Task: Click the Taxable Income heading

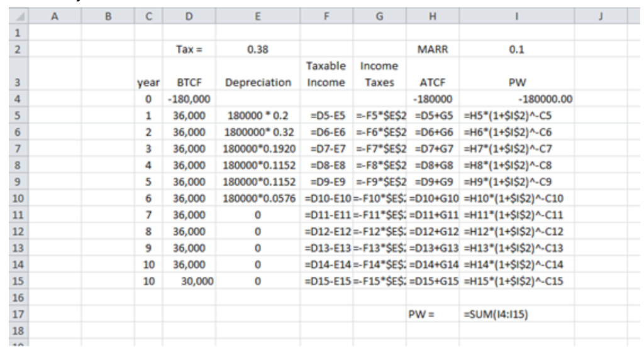Action: click(326, 74)
